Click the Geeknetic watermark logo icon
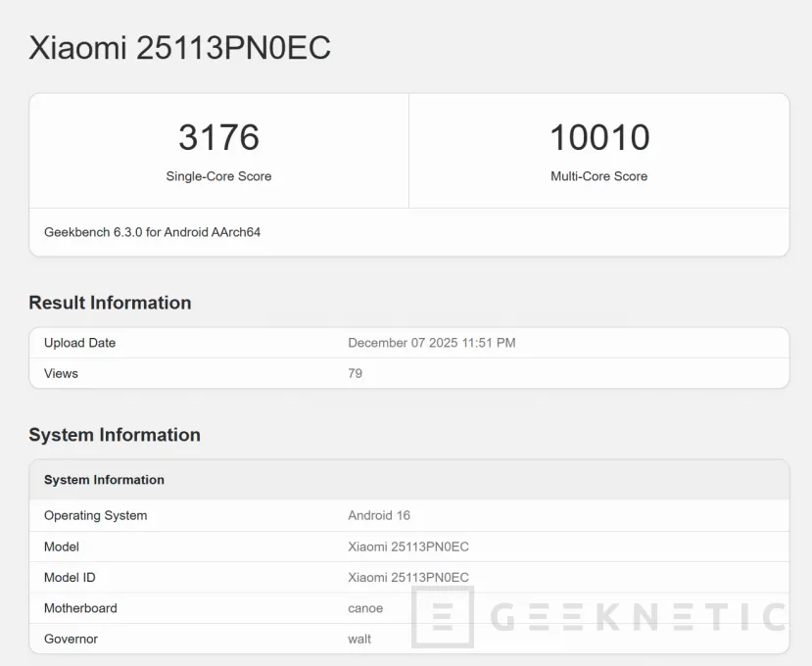Screen dimensions: 812x666 point(443,617)
